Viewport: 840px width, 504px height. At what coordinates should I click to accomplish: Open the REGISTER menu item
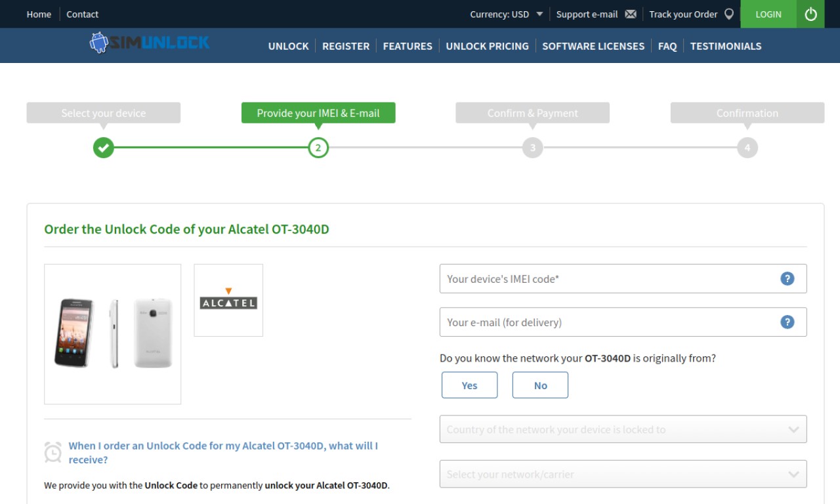(x=346, y=46)
